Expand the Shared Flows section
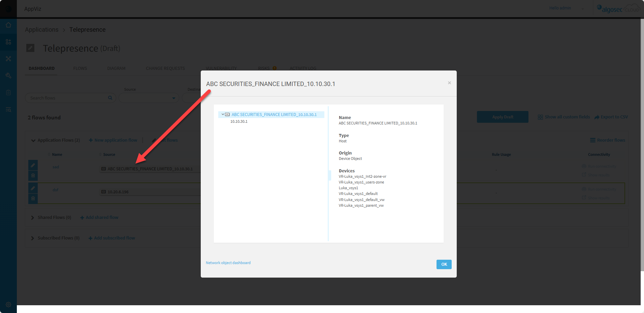 33,218
